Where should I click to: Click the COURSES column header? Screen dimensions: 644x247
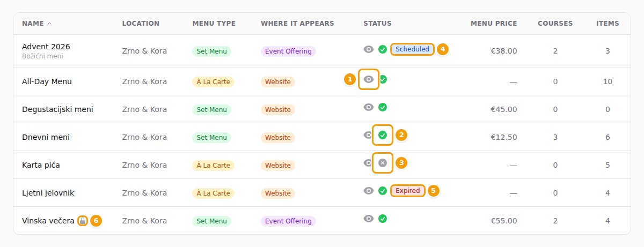pyautogui.click(x=555, y=24)
